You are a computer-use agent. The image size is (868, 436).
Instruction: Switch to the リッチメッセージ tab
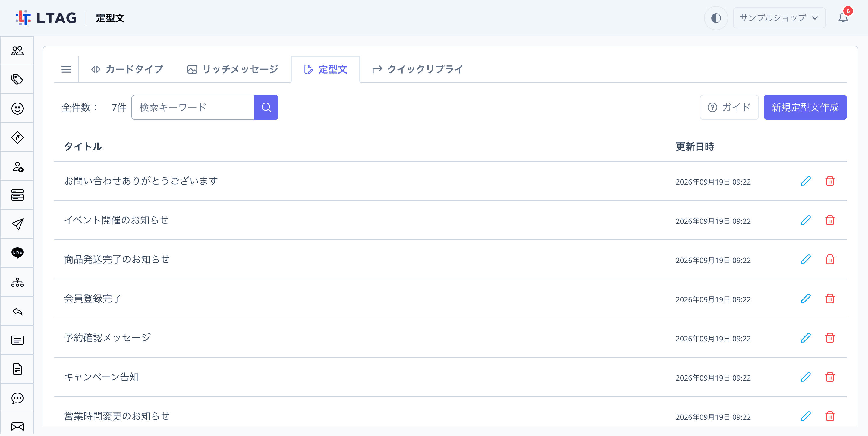(233, 69)
